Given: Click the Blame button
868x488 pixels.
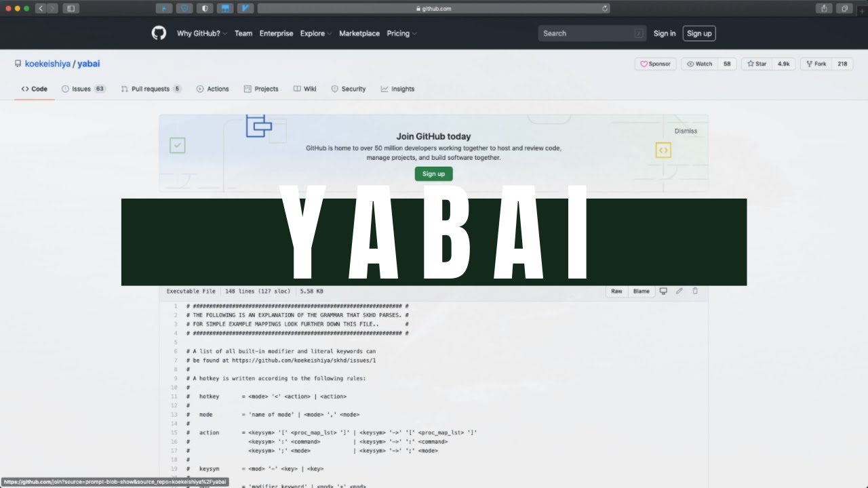Looking at the screenshot, I should (x=641, y=291).
